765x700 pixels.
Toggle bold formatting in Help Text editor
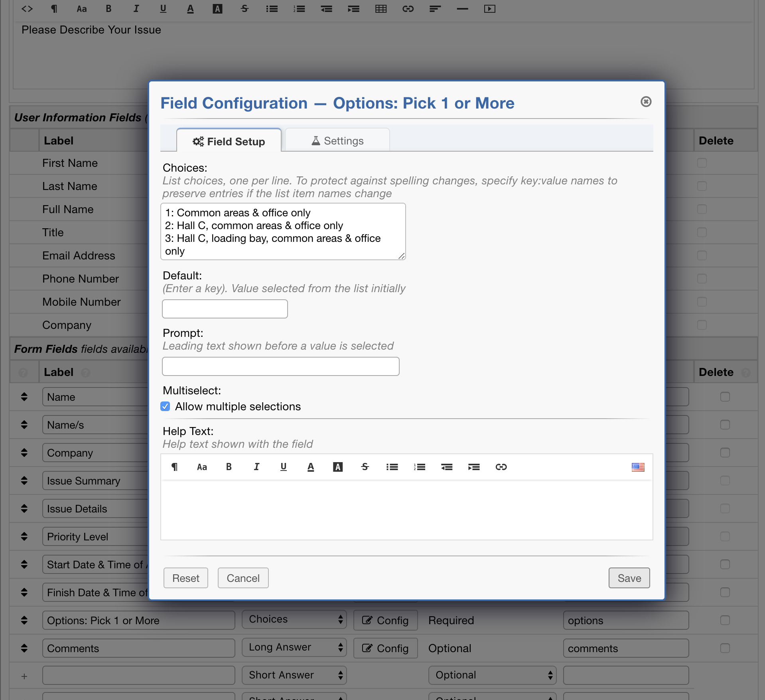(x=229, y=467)
